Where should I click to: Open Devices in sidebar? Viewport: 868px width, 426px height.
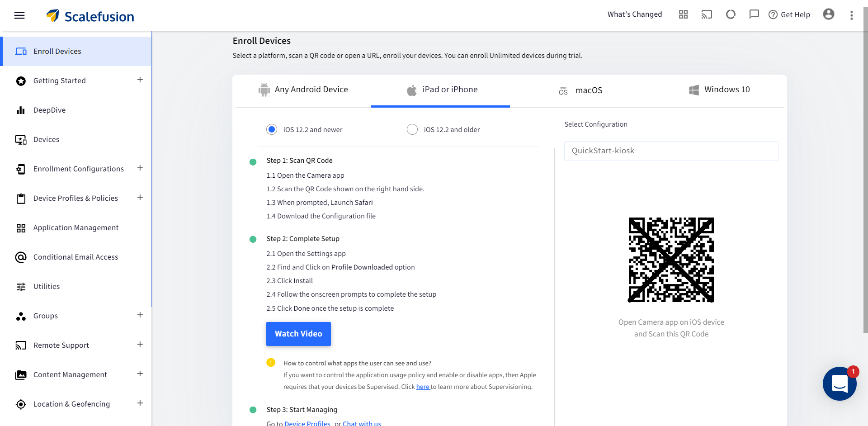tap(76, 140)
